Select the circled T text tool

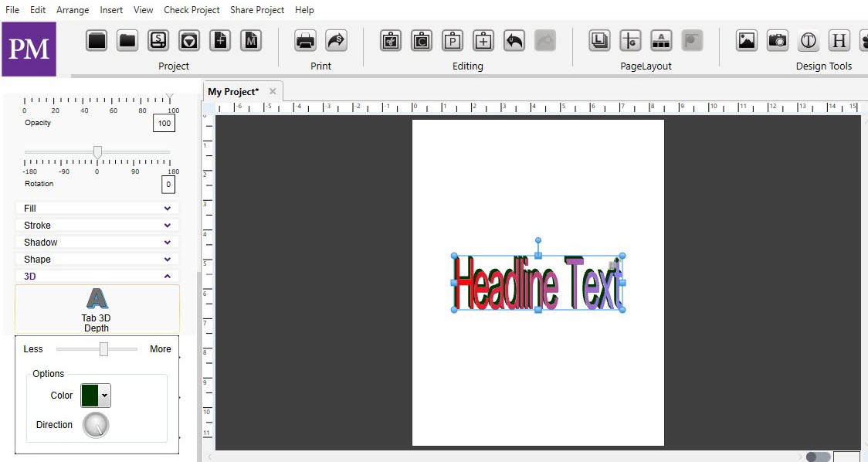pyautogui.click(x=809, y=41)
